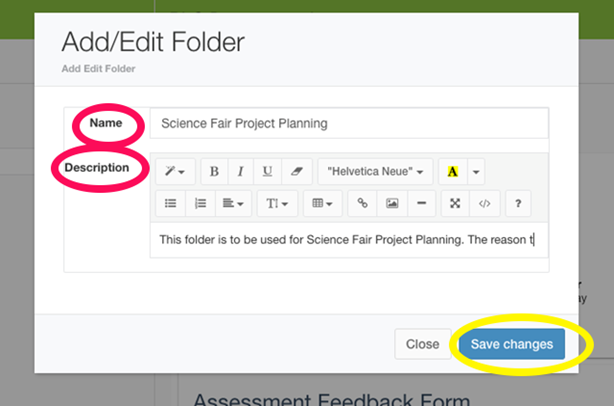Switch to code view in the editor
The image size is (614, 406).
point(484,203)
